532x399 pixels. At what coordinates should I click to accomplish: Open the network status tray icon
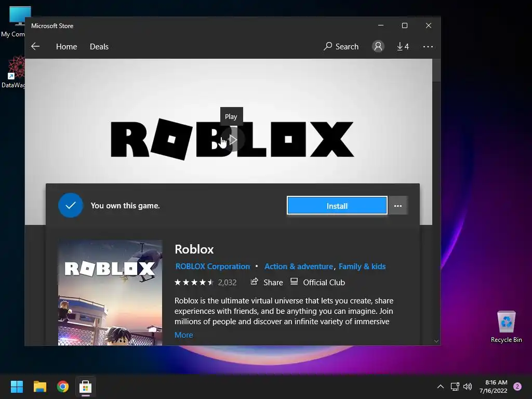(x=455, y=387)
